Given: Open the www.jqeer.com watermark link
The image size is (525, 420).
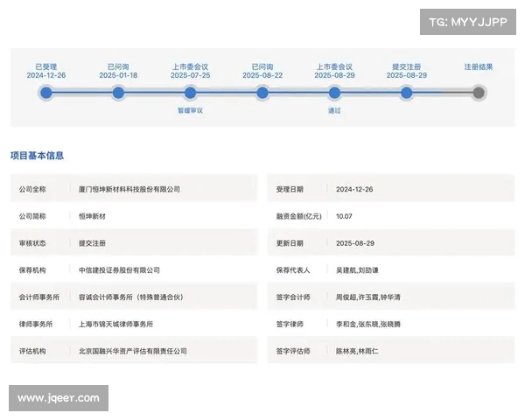Looking at the screenshot, I should (59, 398).
